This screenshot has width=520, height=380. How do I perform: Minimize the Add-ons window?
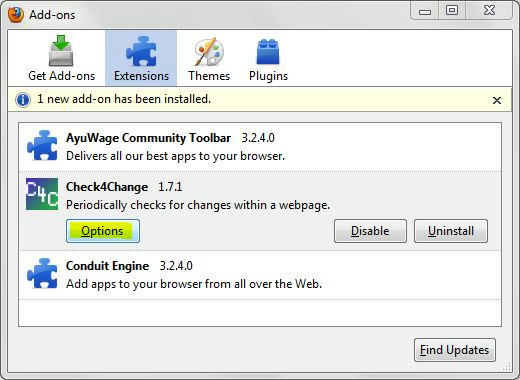[x=425, y=11]
